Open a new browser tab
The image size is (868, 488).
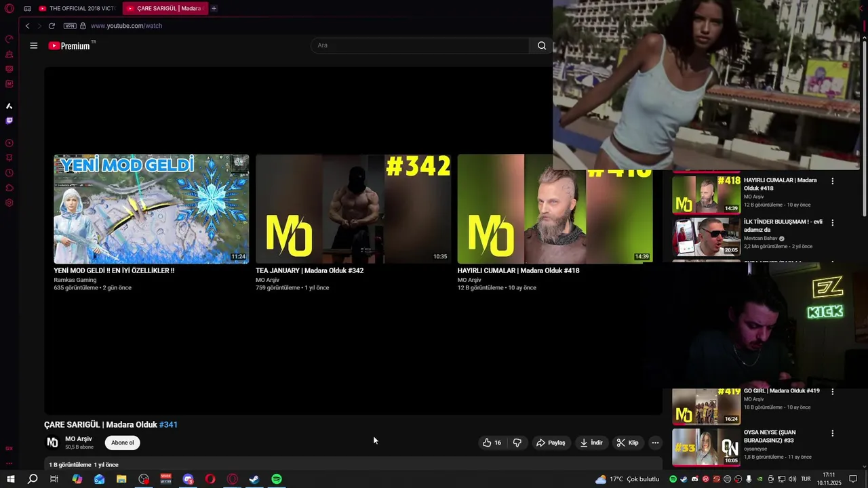(214, 9)
